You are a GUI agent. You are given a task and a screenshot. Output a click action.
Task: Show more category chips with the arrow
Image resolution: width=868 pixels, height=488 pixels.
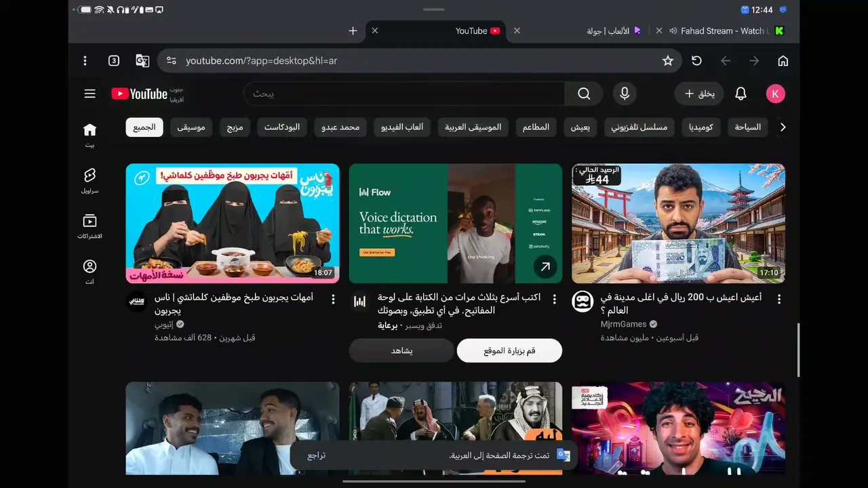click(783, 127)
